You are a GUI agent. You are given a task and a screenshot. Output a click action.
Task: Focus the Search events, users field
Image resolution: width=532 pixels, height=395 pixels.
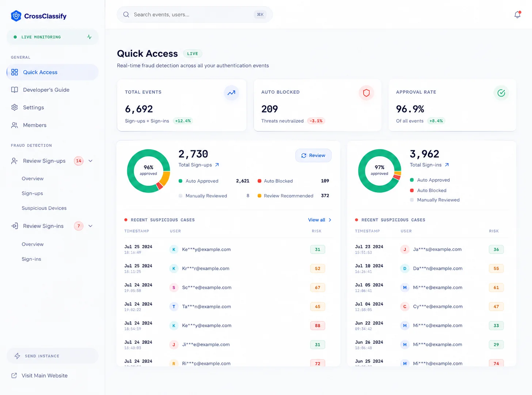pyautogui.click(x=195, y=15)
